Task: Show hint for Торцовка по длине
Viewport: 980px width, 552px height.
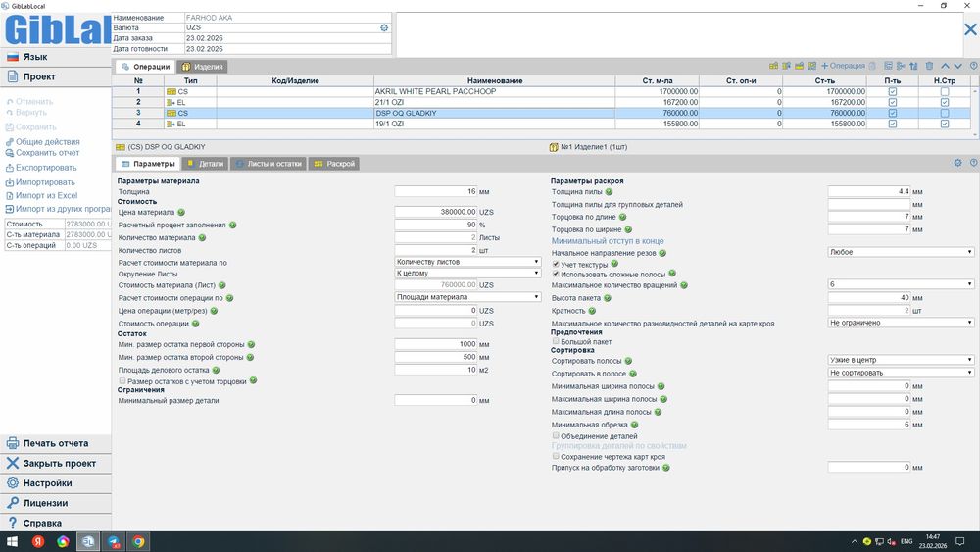Action: 622,217
